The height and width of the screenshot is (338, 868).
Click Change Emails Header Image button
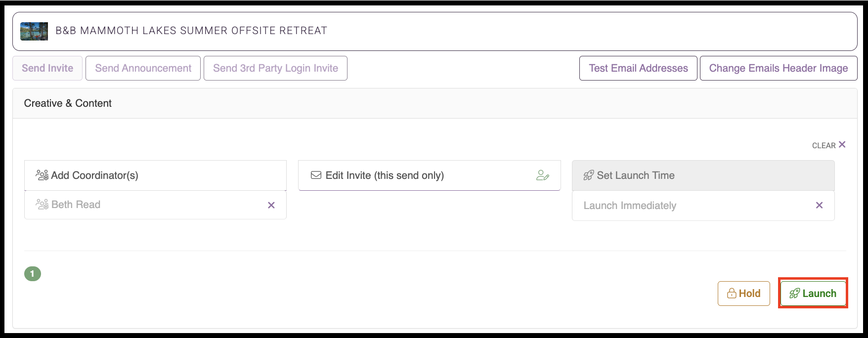tap(779, 68)
